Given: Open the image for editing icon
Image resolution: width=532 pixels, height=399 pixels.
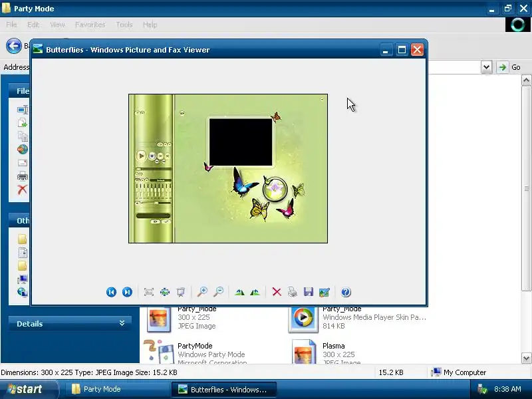Looking at the screenshot, I should pyautogui.click(x=325, y=292).
